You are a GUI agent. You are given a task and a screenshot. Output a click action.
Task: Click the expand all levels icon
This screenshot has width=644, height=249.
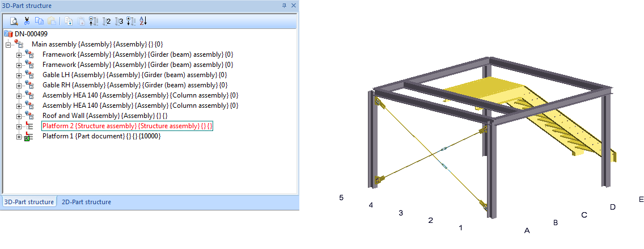coord(131,22)
